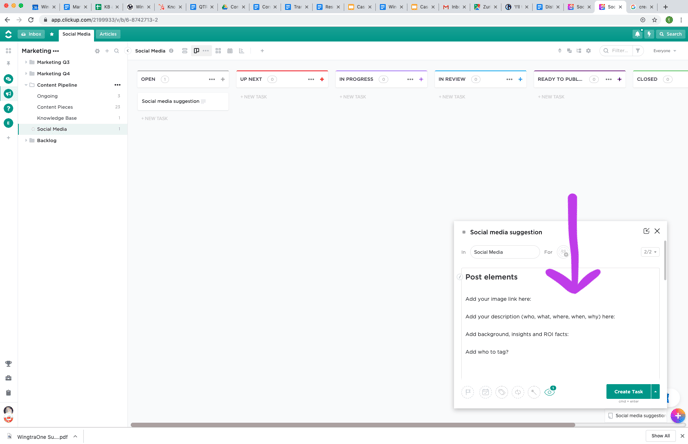
Task: Click the assignee icon next to 'For'
Action: 565,253
